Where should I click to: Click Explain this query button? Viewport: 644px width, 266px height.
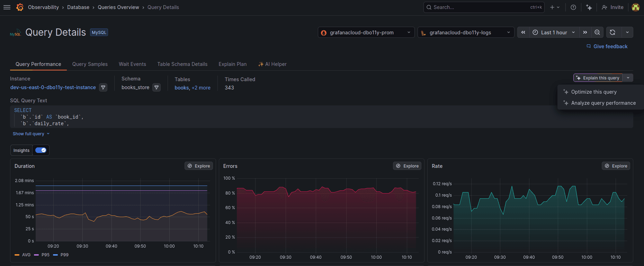[598, 78]
